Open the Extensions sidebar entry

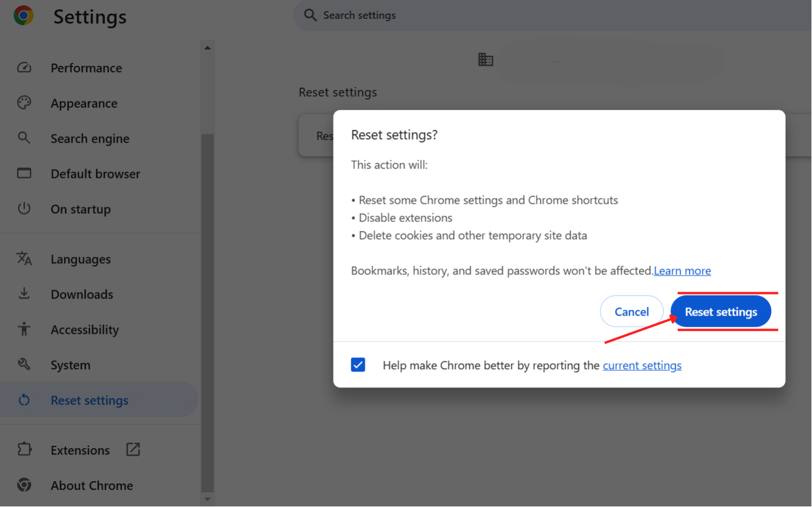(x=80, y=449)
